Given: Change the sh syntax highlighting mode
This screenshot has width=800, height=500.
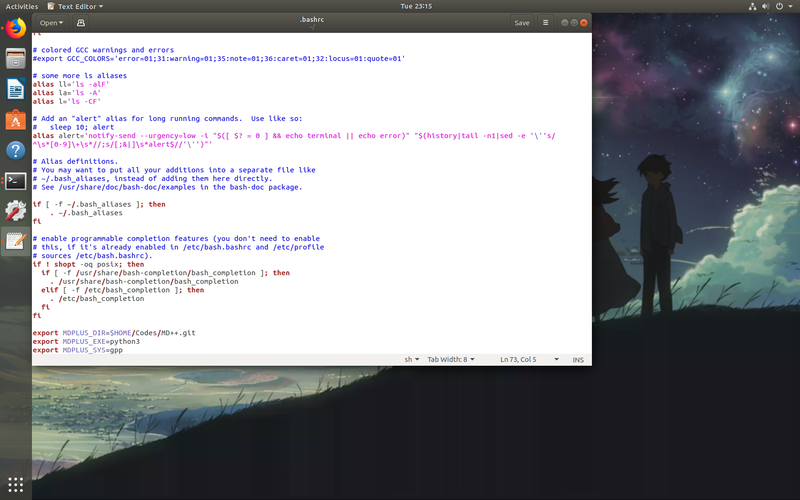Looking at the screenshot, I should pos(412,360).
